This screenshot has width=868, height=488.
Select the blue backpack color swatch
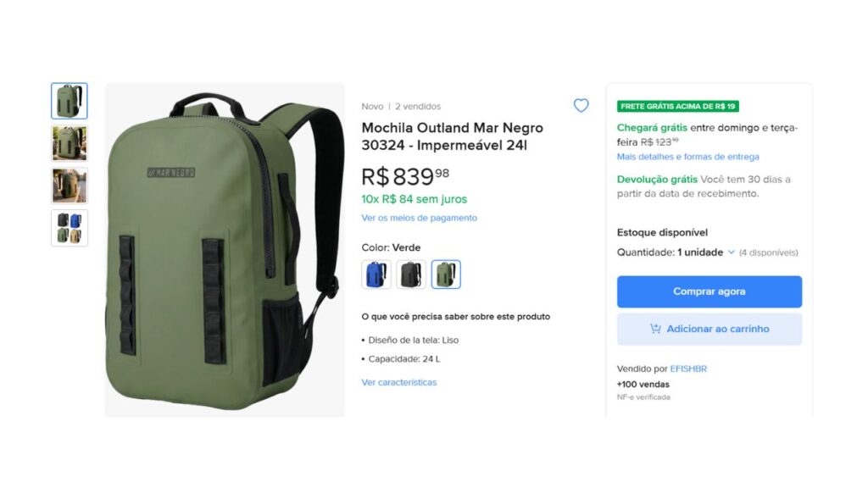click(x=374, y=274)
